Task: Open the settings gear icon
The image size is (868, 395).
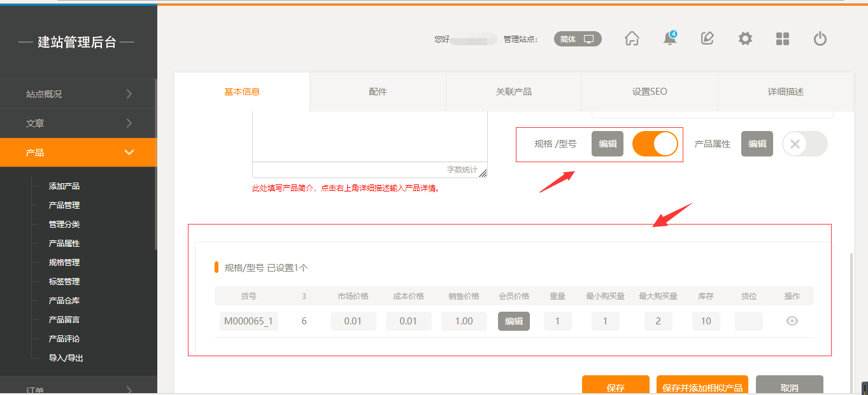Action: (x=745, y=39)
